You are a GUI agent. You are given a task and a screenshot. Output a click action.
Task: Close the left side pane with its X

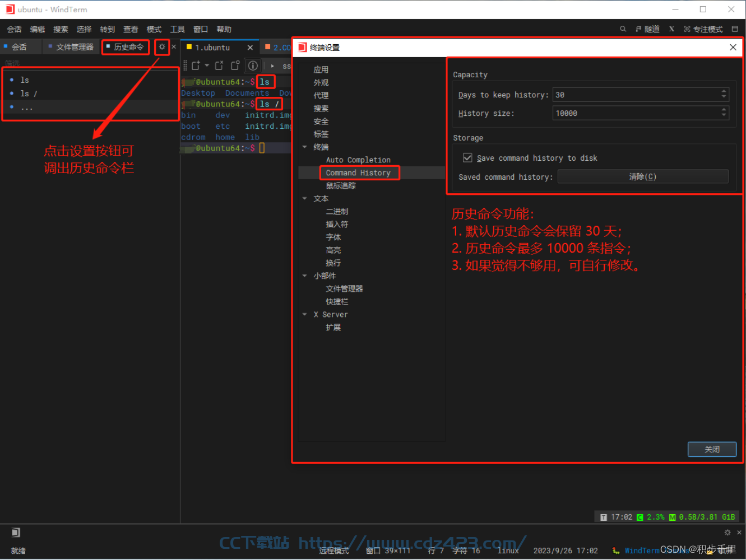(174, 47)
